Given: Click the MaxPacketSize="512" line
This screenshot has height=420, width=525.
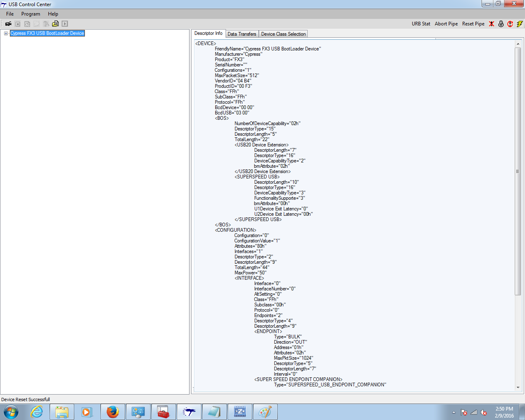Looking at the screenshot, I should click(x=237, y=75).
